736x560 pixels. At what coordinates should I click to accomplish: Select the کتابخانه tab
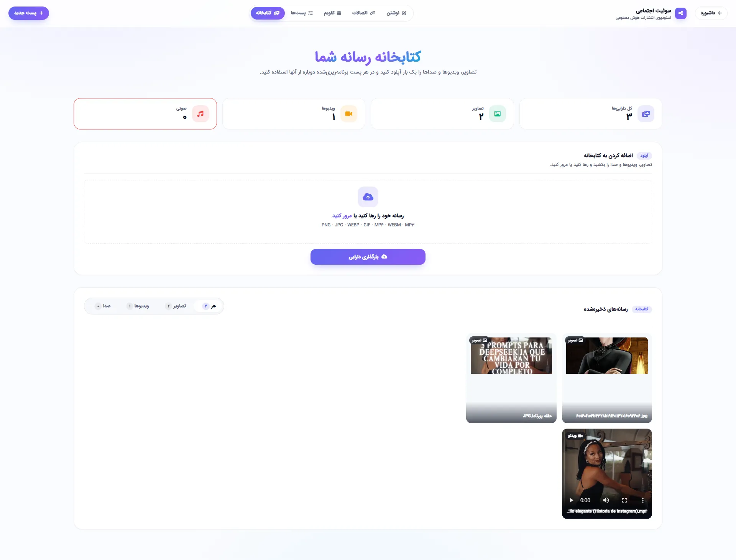[x=268, y=13]
